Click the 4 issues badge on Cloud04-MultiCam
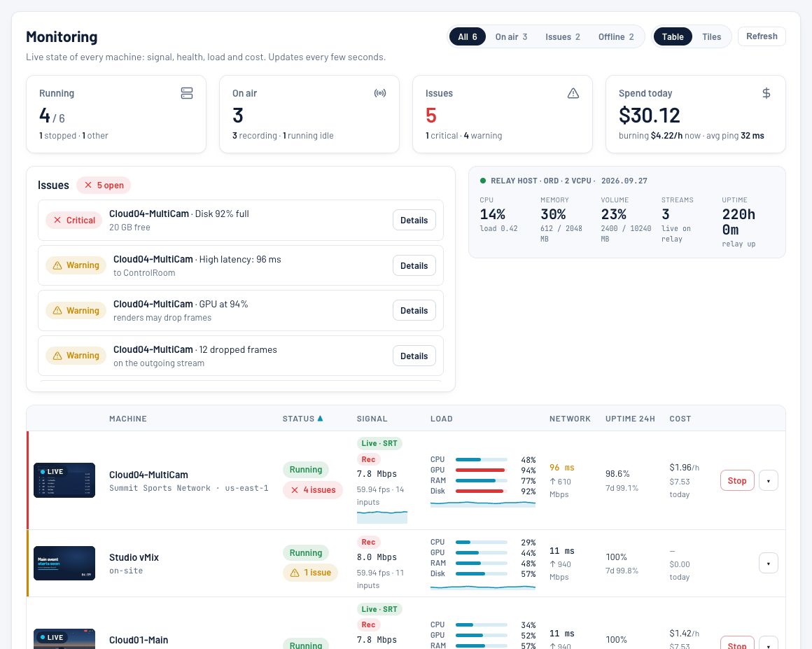 [x=313, y=490]
